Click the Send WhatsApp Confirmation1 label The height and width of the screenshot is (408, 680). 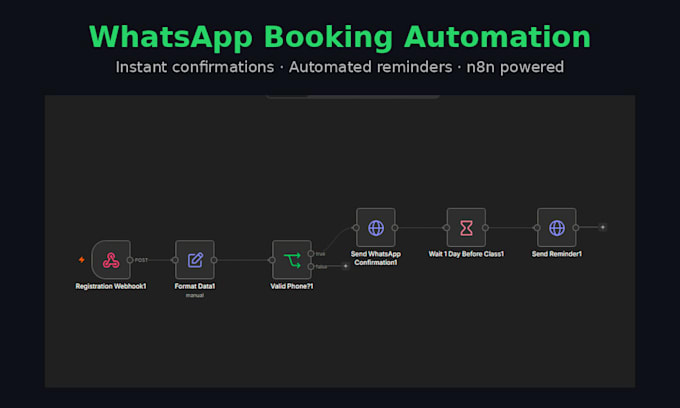376,258
